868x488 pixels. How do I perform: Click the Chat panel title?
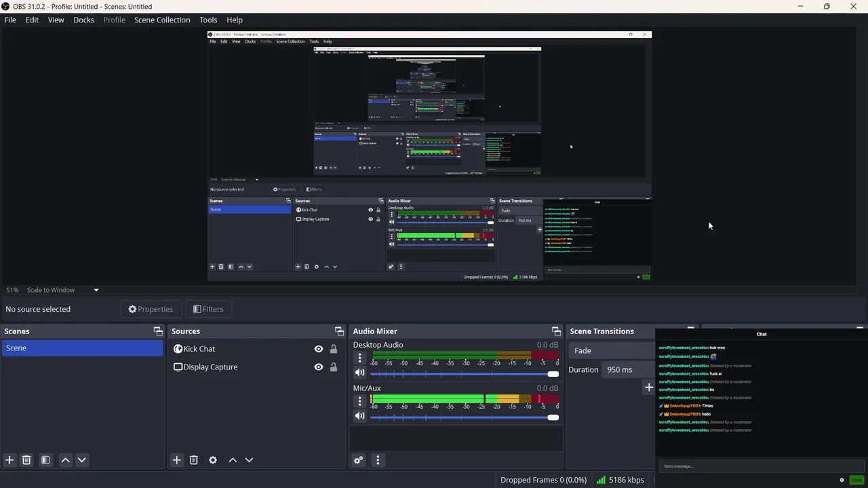click(x=762, y=334)
